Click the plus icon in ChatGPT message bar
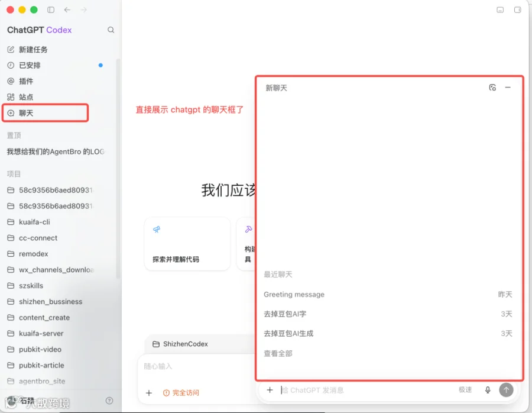 tap(270, 390)
